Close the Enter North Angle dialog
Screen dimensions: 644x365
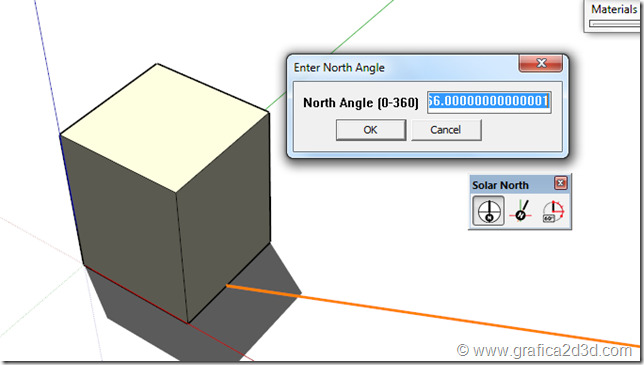click(540, 63)
